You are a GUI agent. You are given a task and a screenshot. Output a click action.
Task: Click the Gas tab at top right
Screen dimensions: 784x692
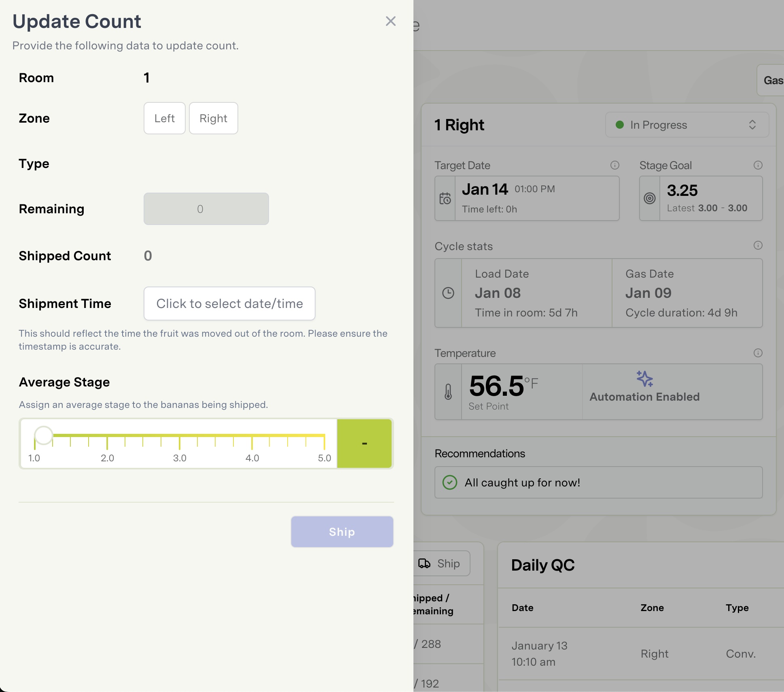(x=772, y=80)
